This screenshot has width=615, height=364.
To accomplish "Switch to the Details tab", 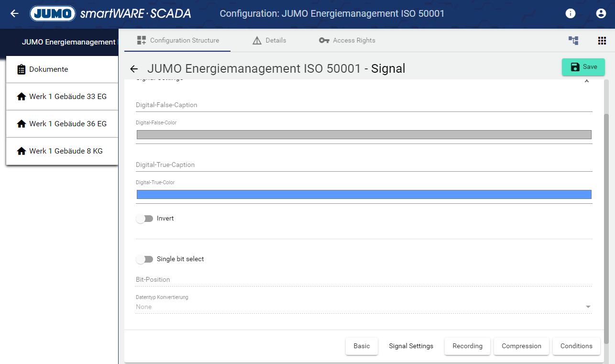I will pyautogui.click(x=269, y=41).
